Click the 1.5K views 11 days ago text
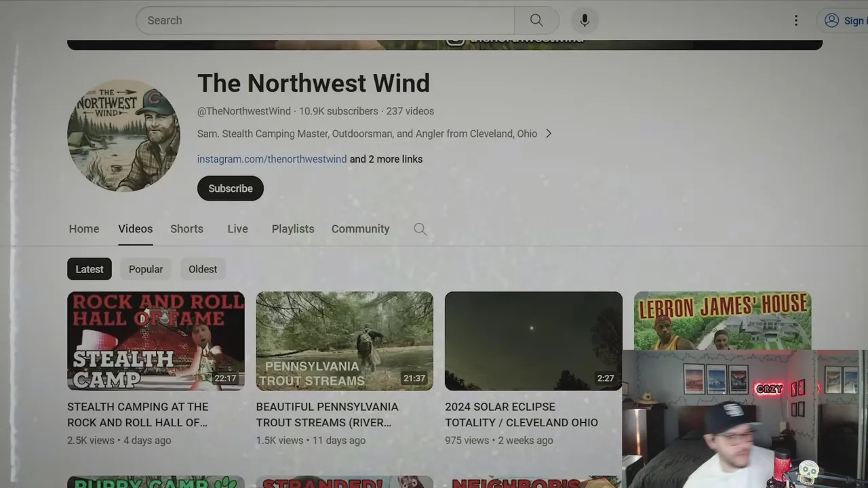The image size is (868, 488). pyautogui.click(x=311, y=441)
